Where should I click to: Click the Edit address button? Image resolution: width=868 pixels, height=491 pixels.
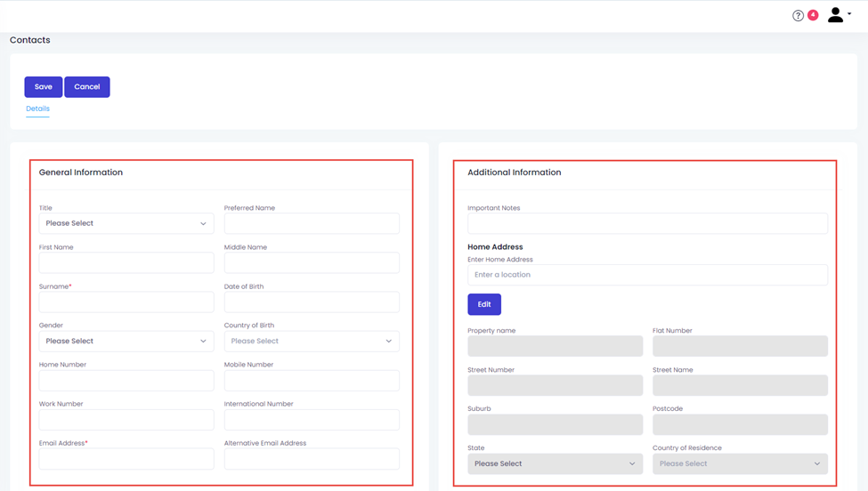point(484,304)
